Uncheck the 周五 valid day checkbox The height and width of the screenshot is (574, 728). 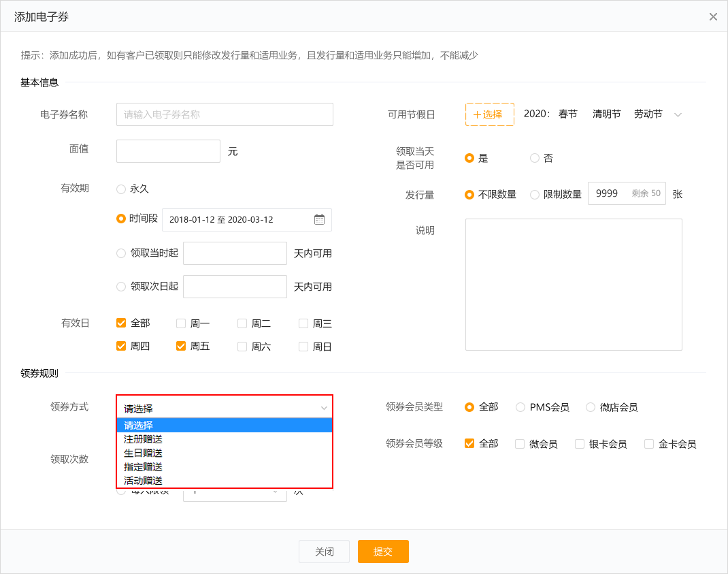pyautogui.click(x=181, y=346)
